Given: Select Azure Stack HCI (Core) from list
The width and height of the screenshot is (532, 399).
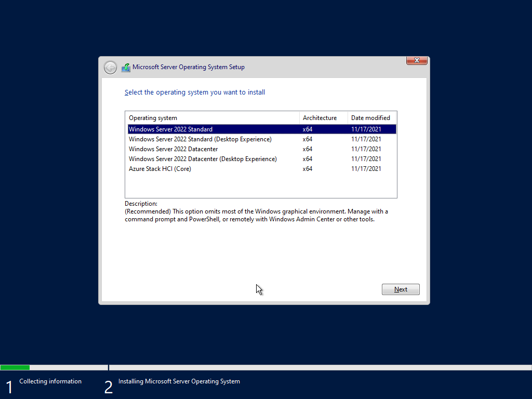Looking at the screenshot, I should (159, 169).
